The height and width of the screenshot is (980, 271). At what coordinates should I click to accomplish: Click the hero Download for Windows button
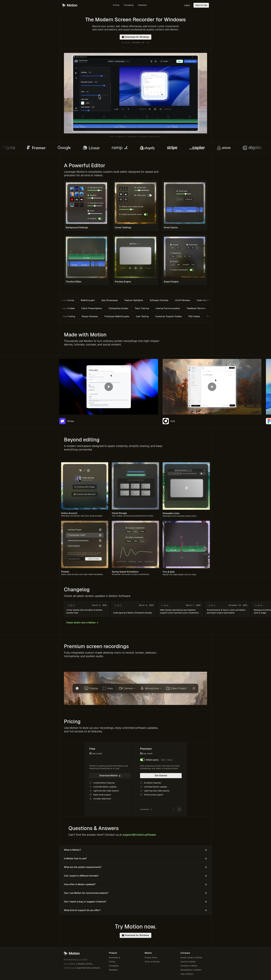click(x=135, y=37)
